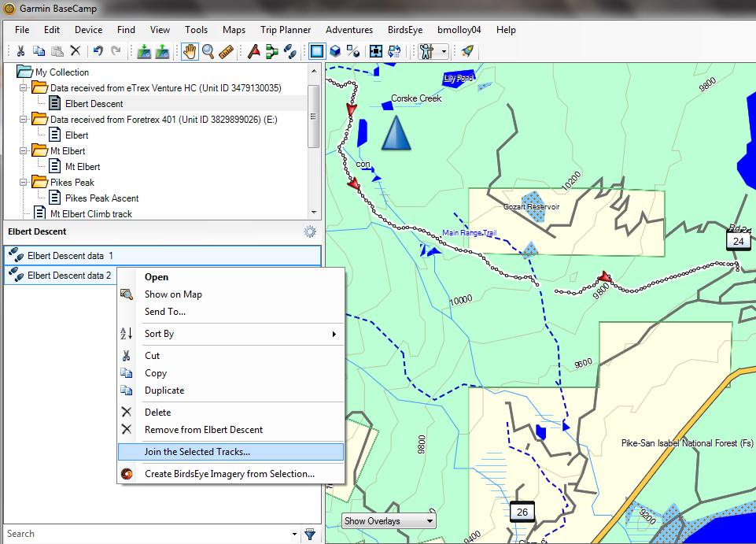Open the Adventures menu
756x544 pixels.
pos(349,30)
